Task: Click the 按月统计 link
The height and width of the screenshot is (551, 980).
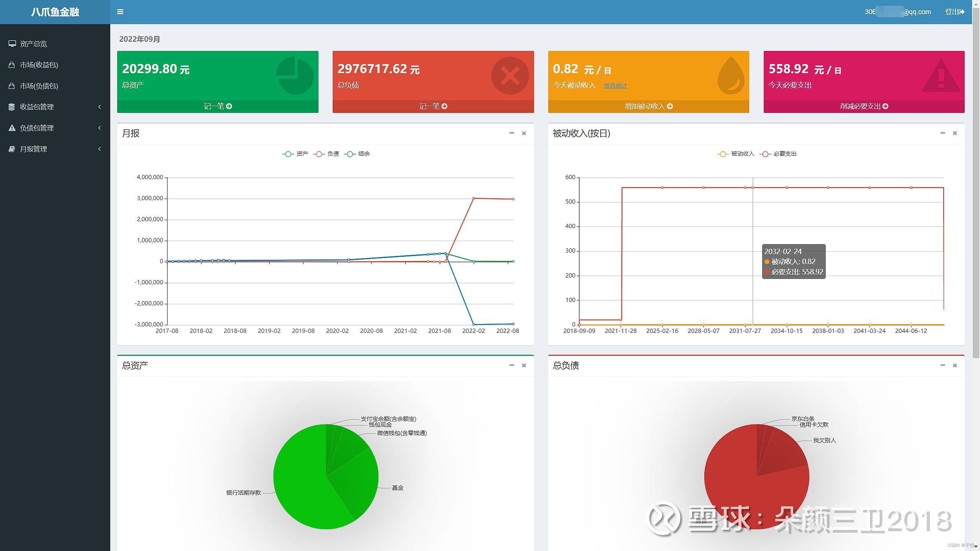Action: (x=615, y=85)
